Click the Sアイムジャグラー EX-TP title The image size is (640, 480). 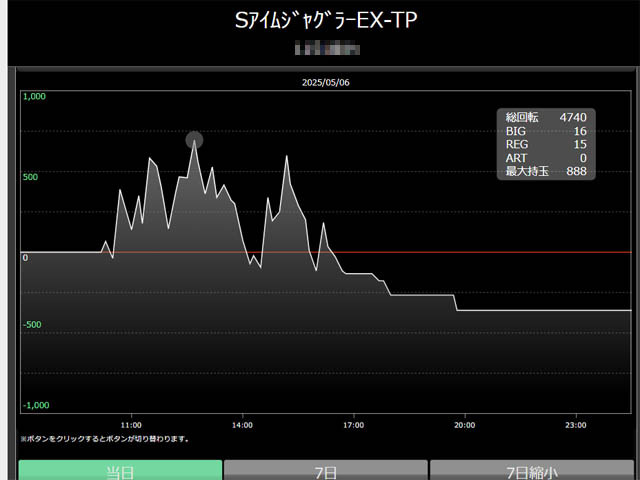coord(326,20)
